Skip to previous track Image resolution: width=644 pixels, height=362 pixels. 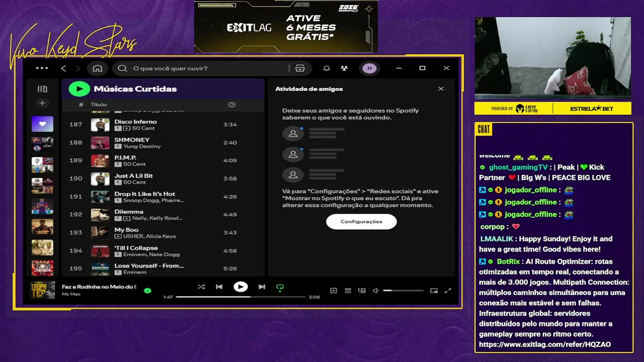click(219, 287)
